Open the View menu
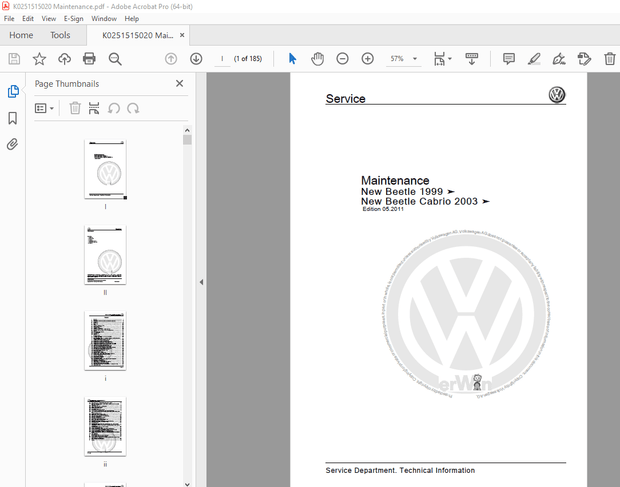 (x=49, y=19)
